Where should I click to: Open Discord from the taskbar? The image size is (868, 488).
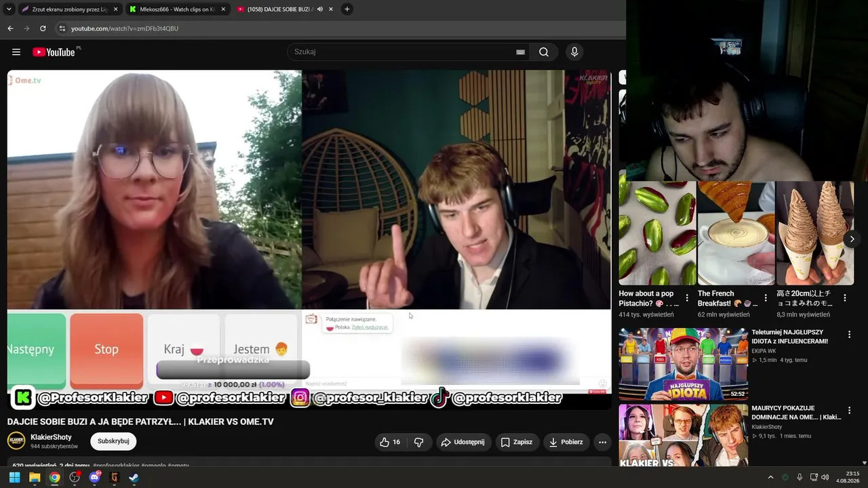[94, 478]
